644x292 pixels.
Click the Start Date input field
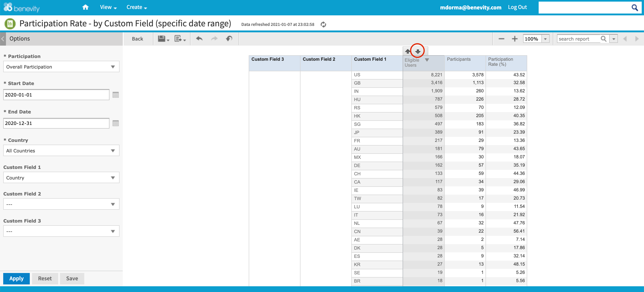point(56,95)
